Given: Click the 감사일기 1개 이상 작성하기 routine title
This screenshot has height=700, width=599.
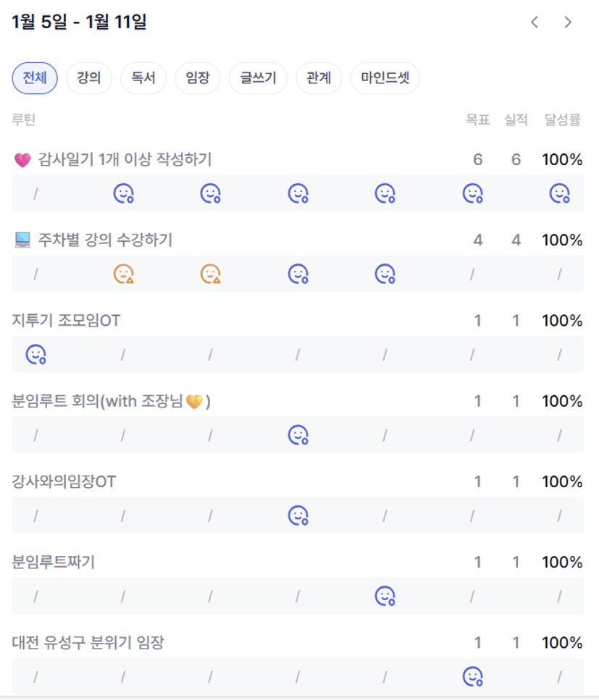Looking at the screenshot, I should [125, 159].
